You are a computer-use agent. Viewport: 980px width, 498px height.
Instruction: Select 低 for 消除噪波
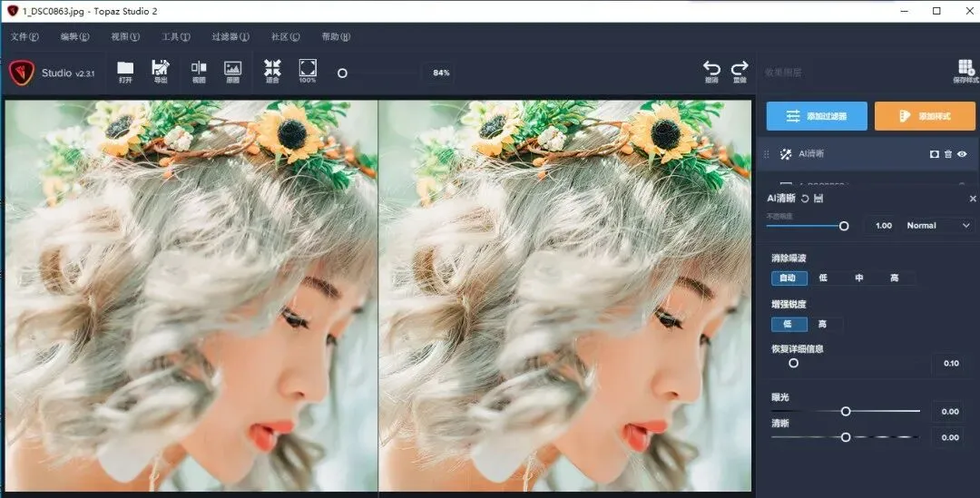(824, 278)
